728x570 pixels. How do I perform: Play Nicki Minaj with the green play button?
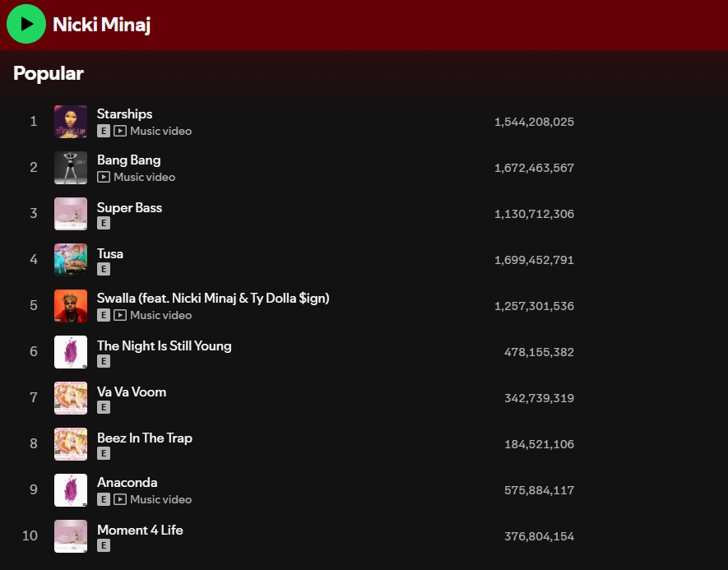click(x=26, y=24)
